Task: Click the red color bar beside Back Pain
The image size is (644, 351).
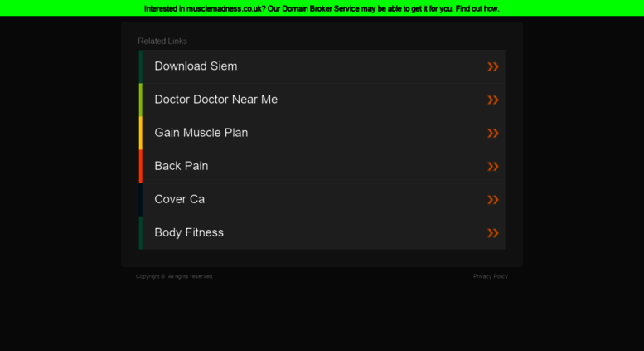Action: (140, 167)
